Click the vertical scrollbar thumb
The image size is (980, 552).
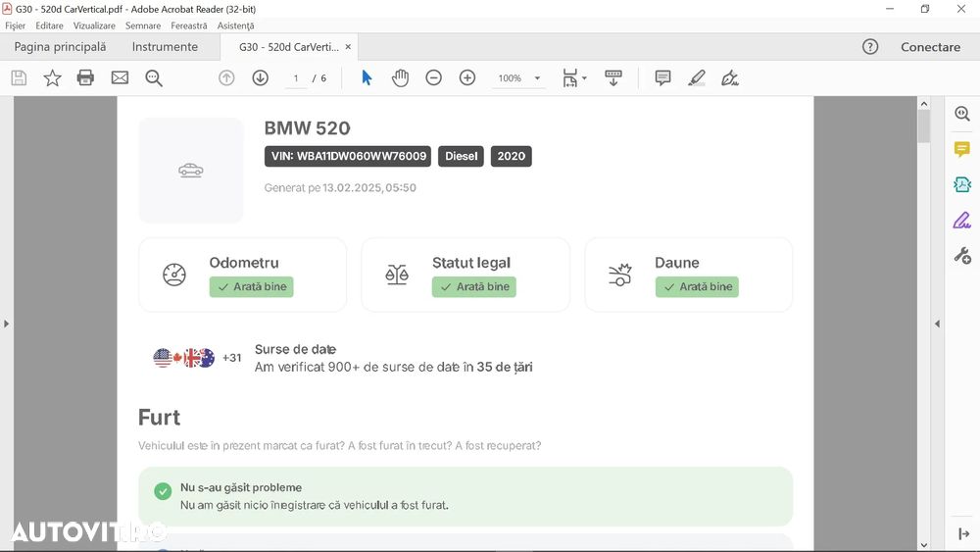point(924,126)
